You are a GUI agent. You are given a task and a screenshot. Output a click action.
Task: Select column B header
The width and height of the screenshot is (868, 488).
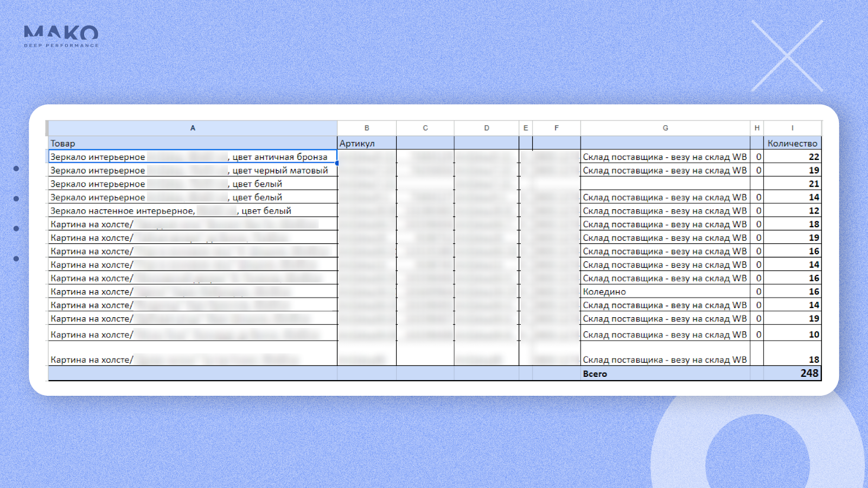(x=367, y=128)
